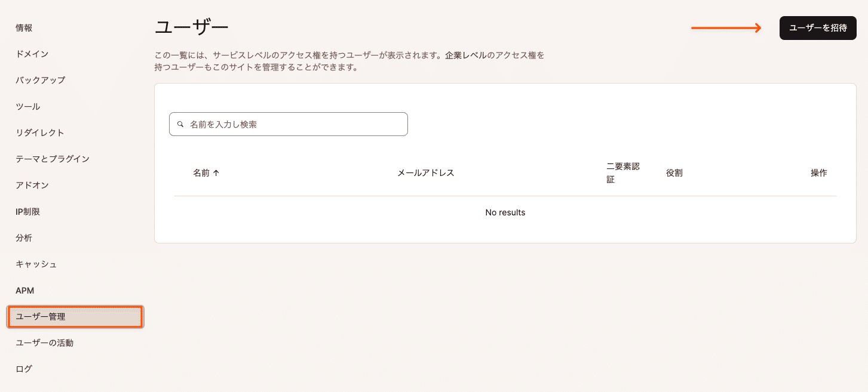The image size is (868, 392).
Task: Navigate to the APM page
Action: [25, 290]
